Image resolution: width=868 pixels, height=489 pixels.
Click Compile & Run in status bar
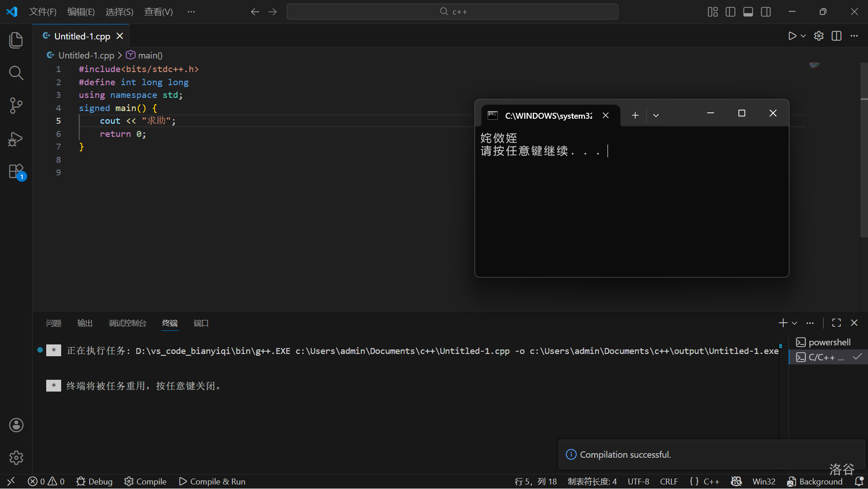click(212, 481)
